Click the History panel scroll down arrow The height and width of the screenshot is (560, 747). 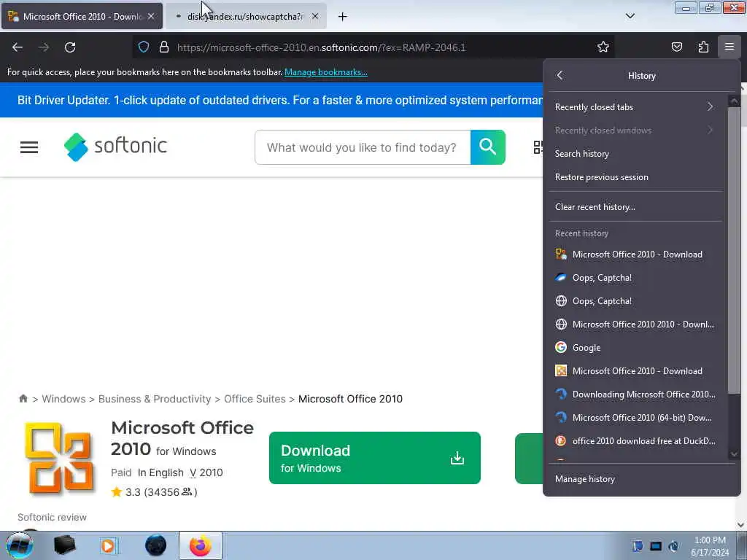[734, 454]
